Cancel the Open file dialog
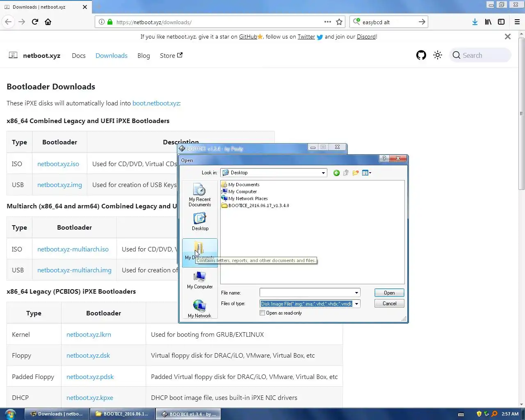The image size is (525, 420). pyautogui.click(x=389, y=304)
